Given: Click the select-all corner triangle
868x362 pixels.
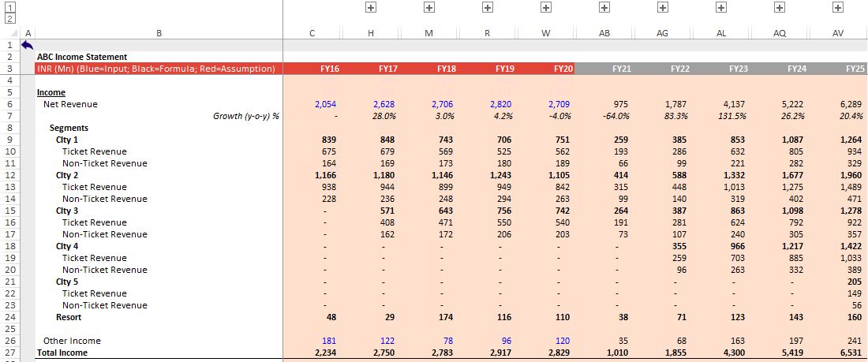Looking at the screenshot, I should pyautogui.click(x=14, y=33).
